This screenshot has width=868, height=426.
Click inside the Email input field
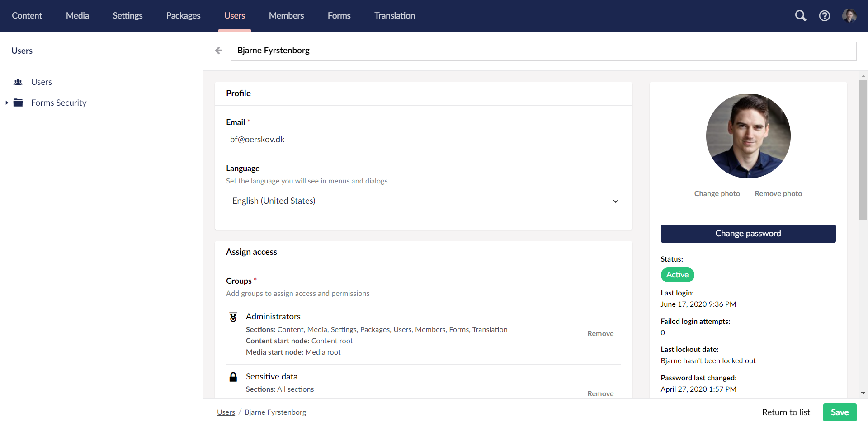tap(423, 140)
